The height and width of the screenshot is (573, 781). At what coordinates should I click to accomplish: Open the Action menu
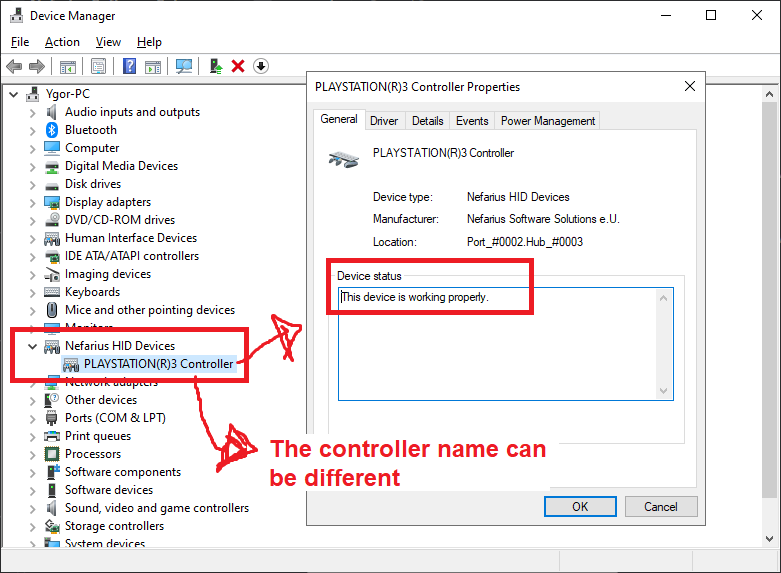62,42
